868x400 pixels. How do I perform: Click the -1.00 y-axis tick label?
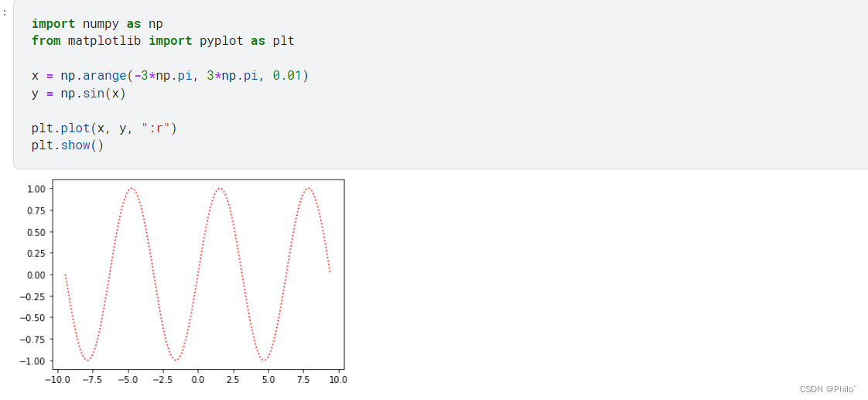click(x=32, y=361)
